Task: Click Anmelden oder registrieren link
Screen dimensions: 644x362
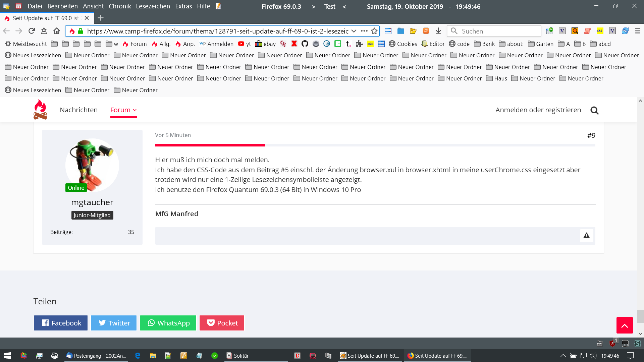Action: pos(538,110)
